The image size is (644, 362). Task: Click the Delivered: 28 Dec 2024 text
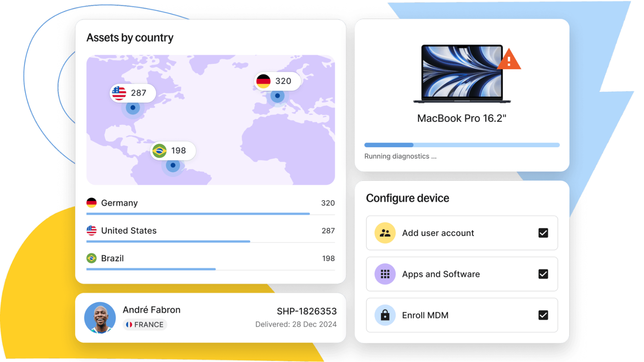[x=296, y=324]
